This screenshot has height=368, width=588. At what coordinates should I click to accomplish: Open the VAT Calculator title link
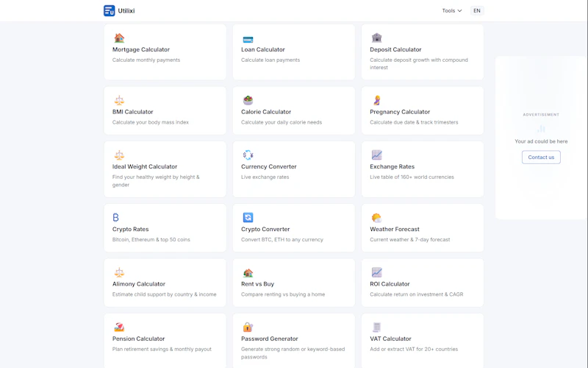coord(390,339)
